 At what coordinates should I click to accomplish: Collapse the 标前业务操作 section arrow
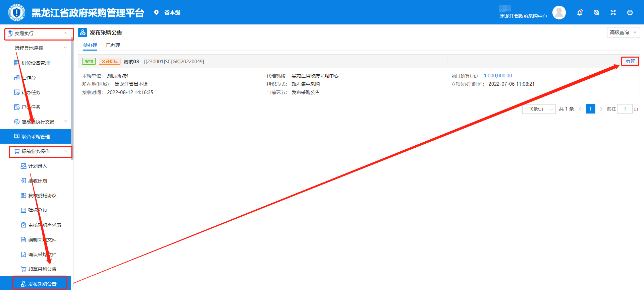tap(65, 151)
